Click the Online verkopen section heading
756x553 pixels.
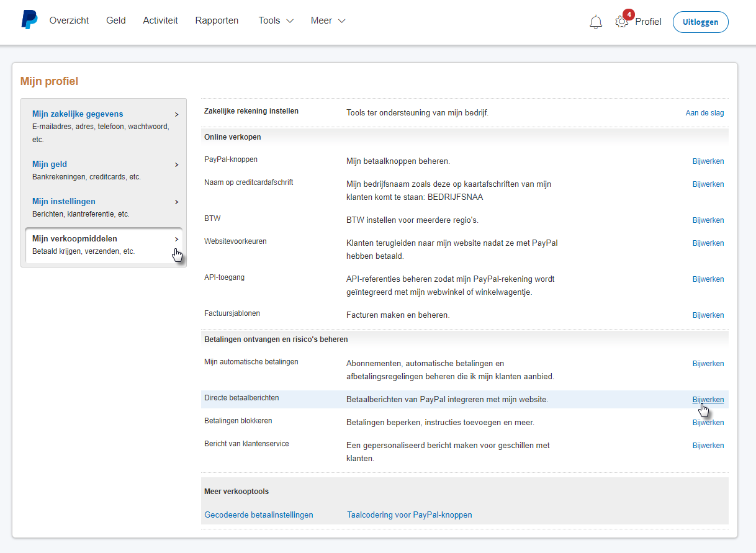[x=233, y=137]
